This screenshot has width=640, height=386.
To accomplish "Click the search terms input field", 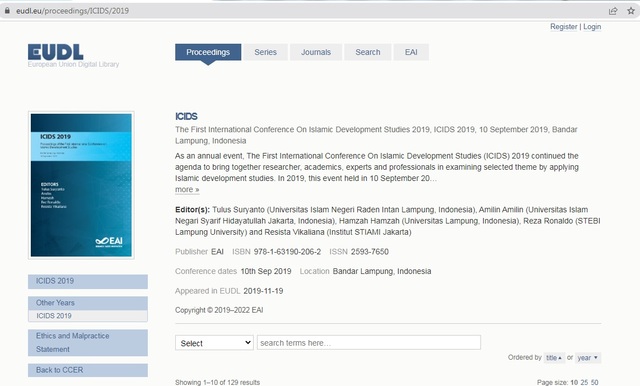I will pyautogui.click(x=369, y=343).
